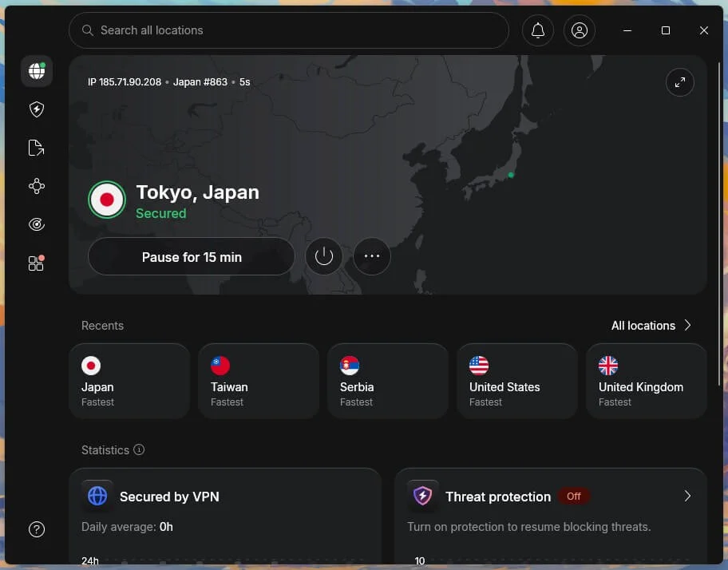Open the apps grid icon with red dot
Image resolution: width=728 pixels, height=570 pixels.
click(36, 263)
